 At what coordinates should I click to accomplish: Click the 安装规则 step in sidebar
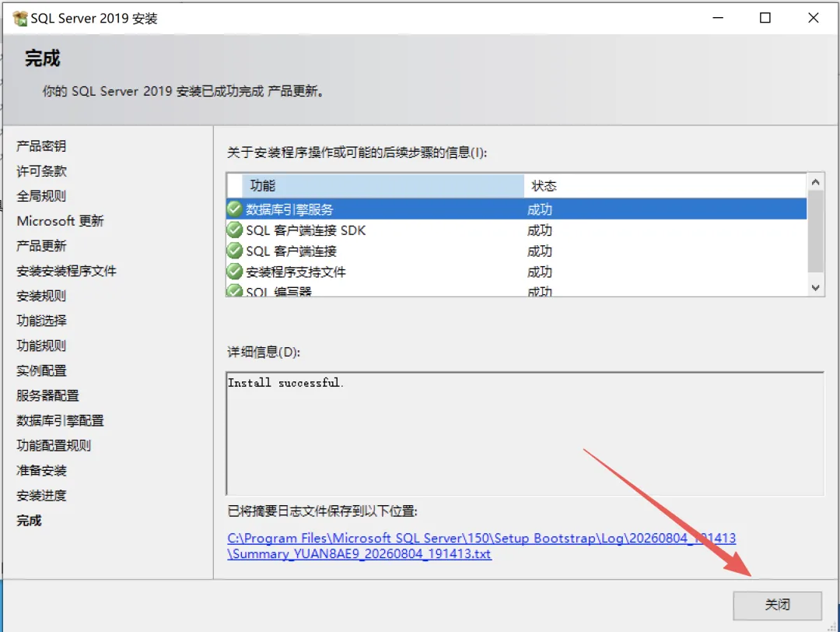click(x=41, y=296)
